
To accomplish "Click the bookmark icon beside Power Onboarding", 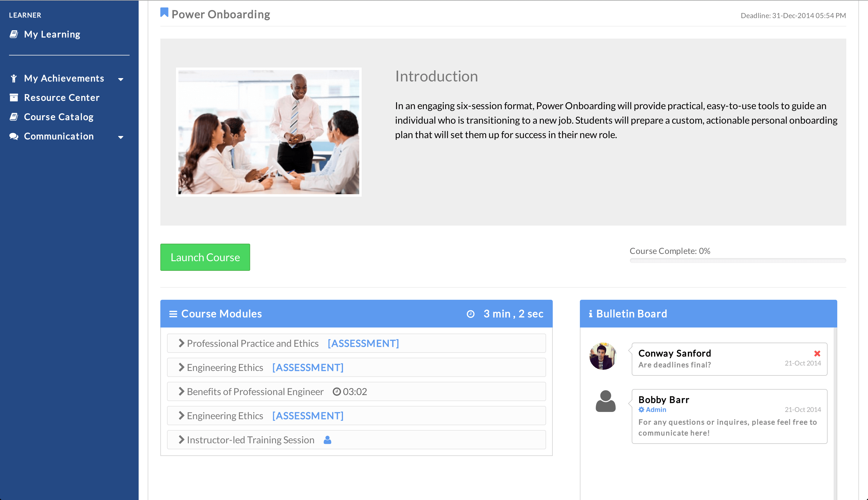I will (164, 13).
